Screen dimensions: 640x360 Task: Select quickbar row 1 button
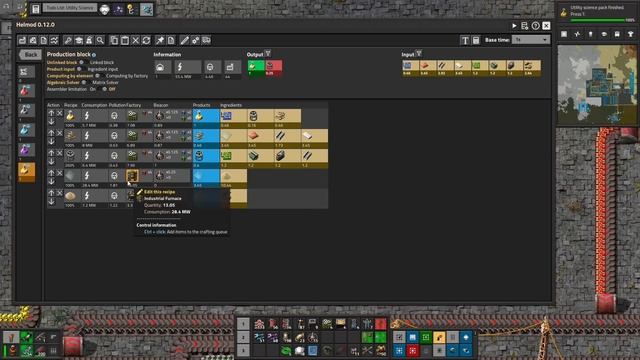[243, 324]
